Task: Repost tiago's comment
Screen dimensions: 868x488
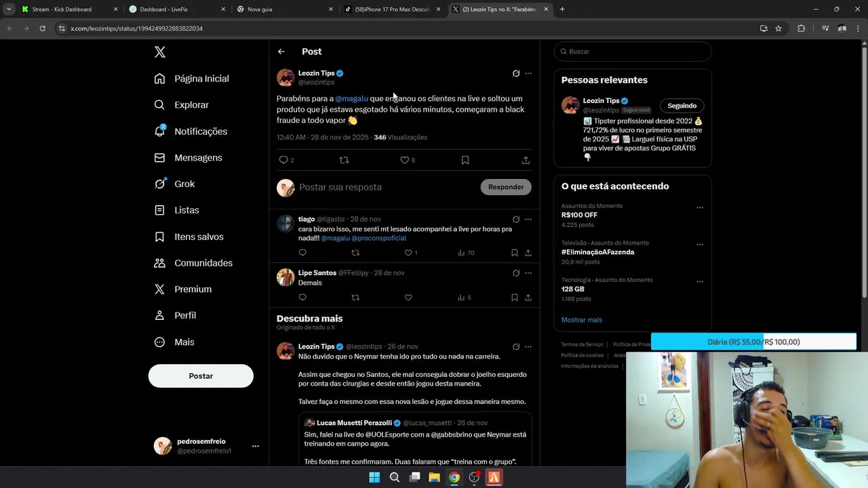Action: click(355, 253)
